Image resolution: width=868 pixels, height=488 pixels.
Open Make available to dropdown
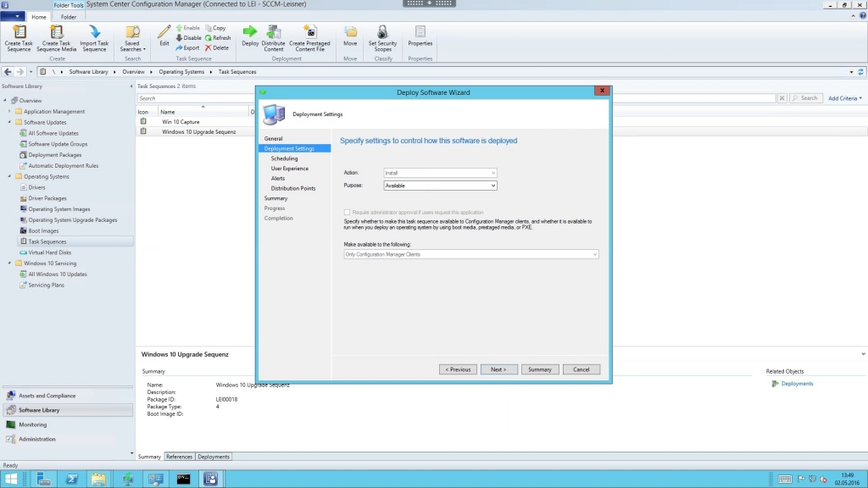(471, 254)
